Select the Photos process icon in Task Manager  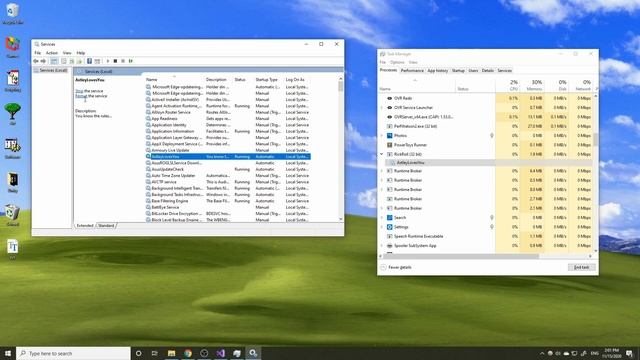tap(389, 136)
